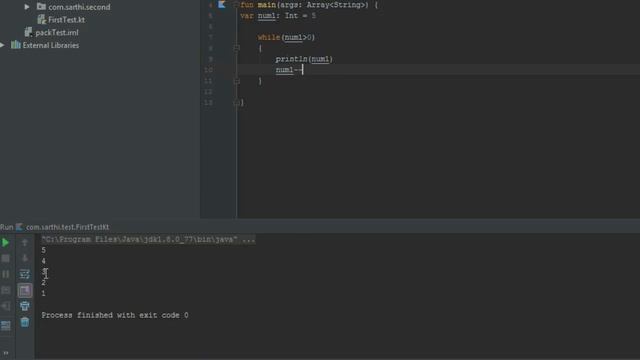Click the Run tool window label
This screenshot has height=360, width=640.
click(x=7, y=227)
